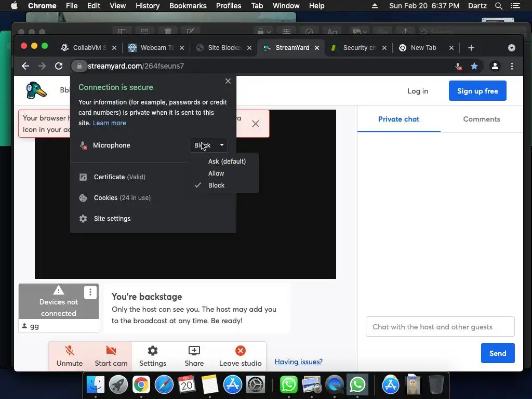Open Launchpad rocket in the Dock

click(118, 384)
